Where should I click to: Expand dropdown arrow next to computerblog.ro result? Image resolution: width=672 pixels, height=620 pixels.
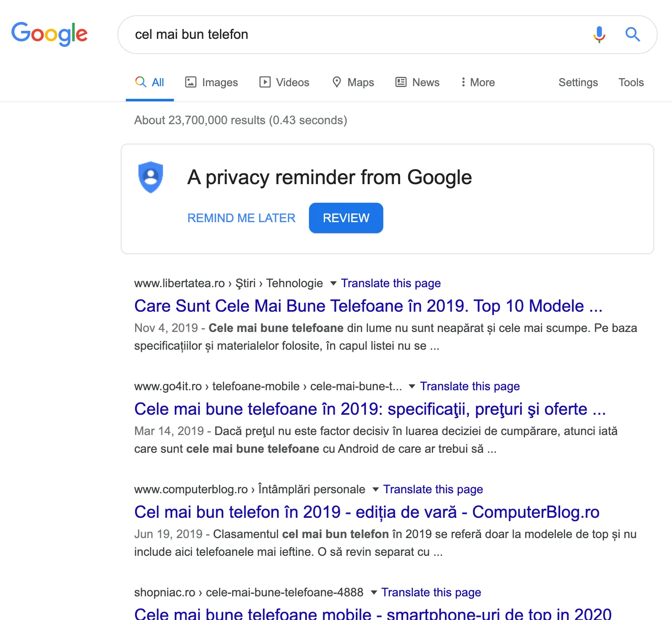click(x=375, y=489)
